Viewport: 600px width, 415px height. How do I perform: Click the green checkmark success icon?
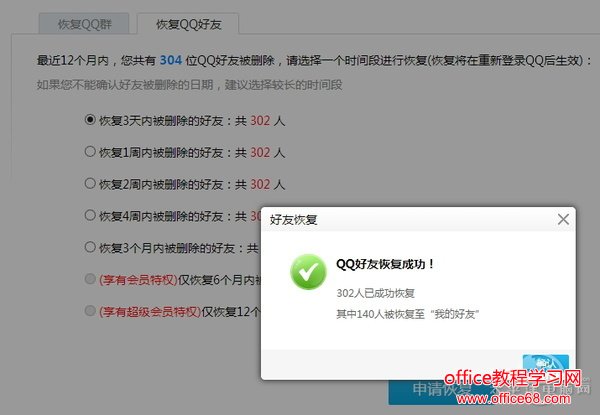[x=308, y=272]
